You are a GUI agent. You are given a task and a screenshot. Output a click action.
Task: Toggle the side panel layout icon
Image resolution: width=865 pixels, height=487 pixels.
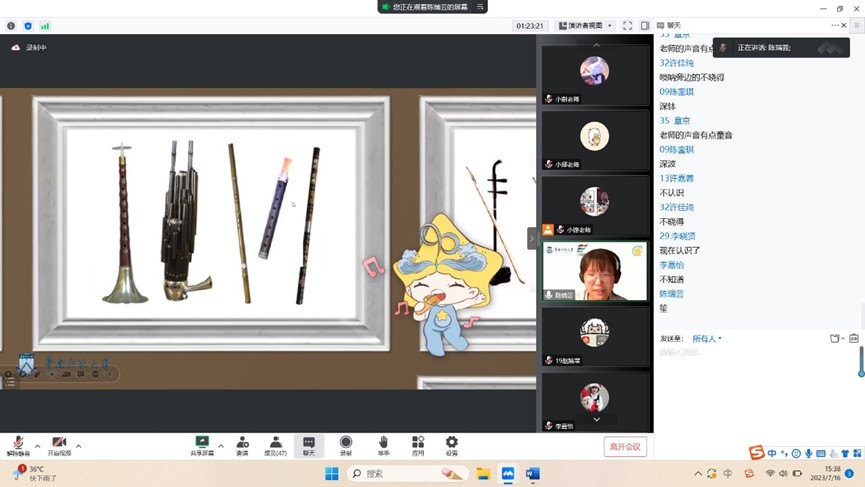coord(645,25)
